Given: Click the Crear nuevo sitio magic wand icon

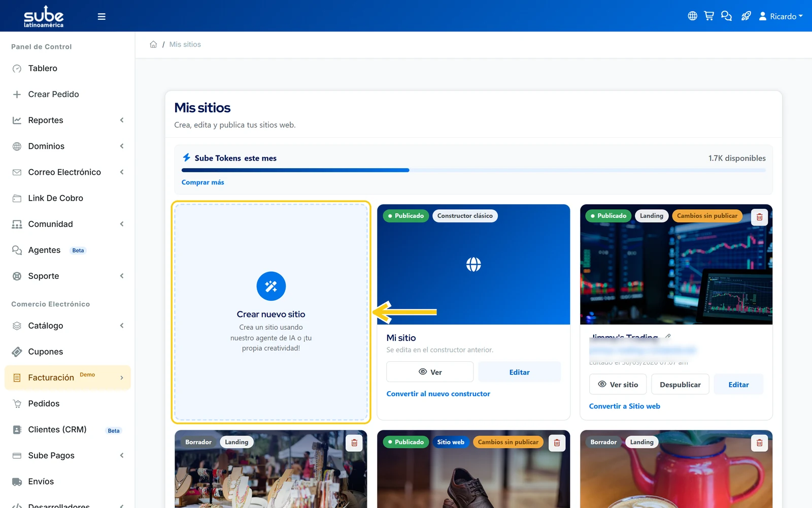Looking at the screenshot, I should [271, 286].
